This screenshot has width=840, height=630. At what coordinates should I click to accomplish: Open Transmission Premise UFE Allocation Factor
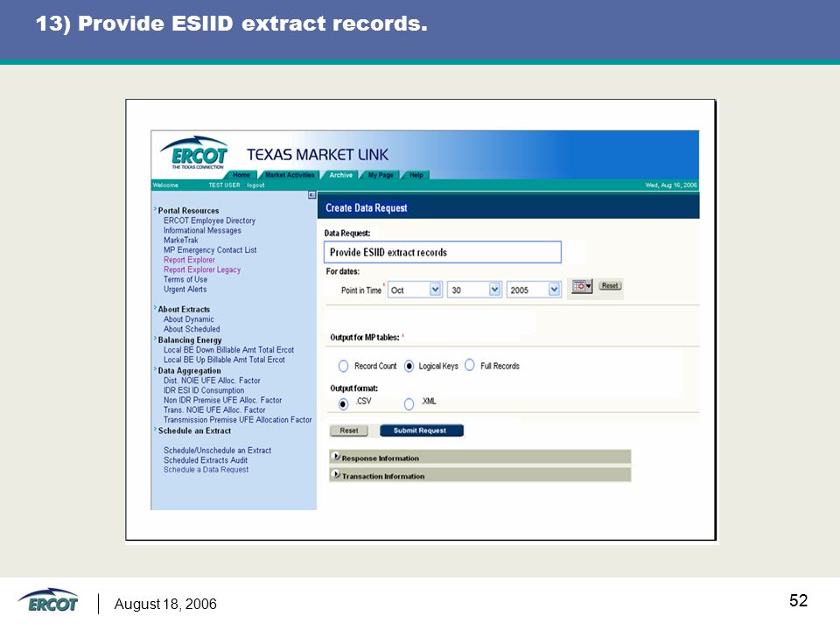pos(238,420)
